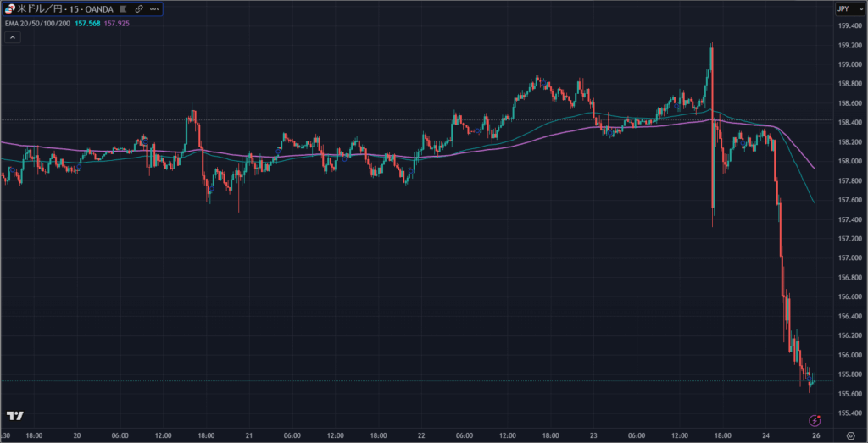Open symbol search via 米ドル/円 title

coord(37,9)
